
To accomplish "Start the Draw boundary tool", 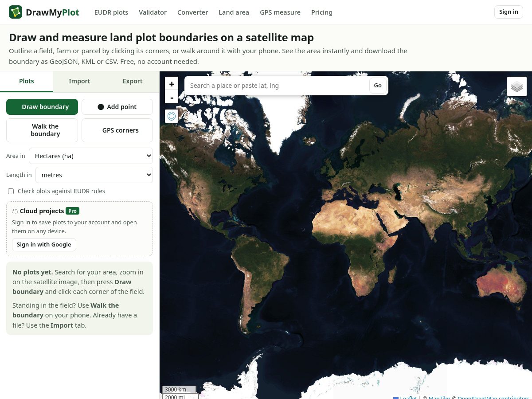I will coord(42,107).
